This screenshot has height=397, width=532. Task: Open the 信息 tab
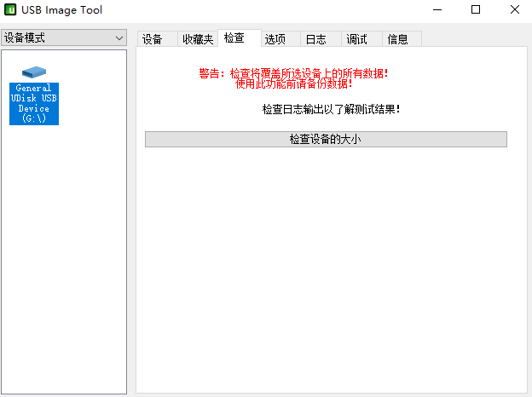pos(398,39)
